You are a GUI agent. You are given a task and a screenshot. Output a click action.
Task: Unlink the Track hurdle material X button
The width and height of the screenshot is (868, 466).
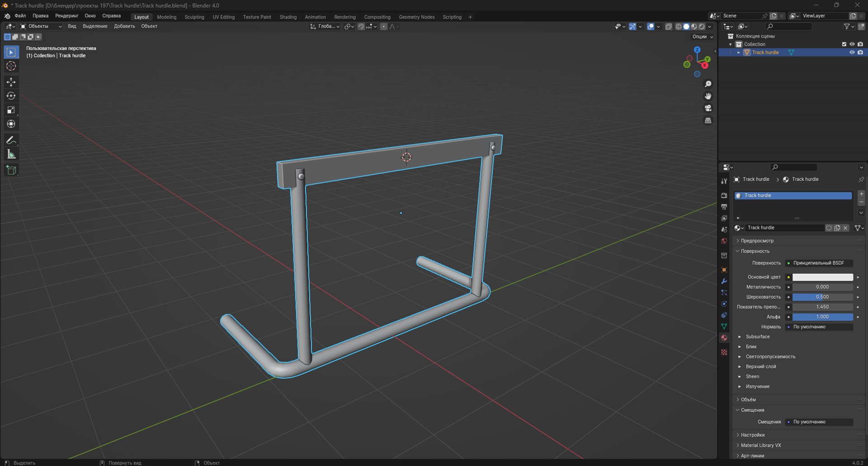tap(845, 228)
